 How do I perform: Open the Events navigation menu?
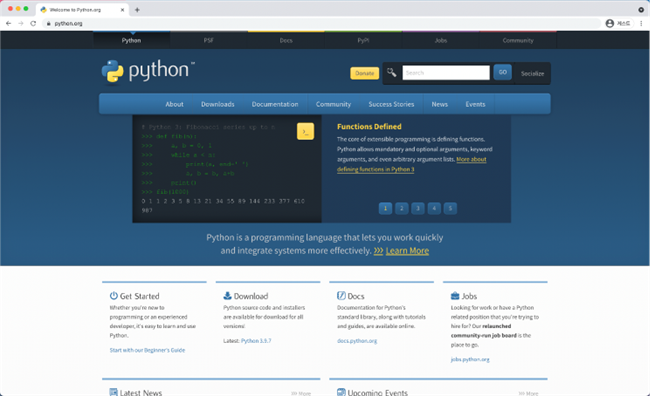[475, 104]
